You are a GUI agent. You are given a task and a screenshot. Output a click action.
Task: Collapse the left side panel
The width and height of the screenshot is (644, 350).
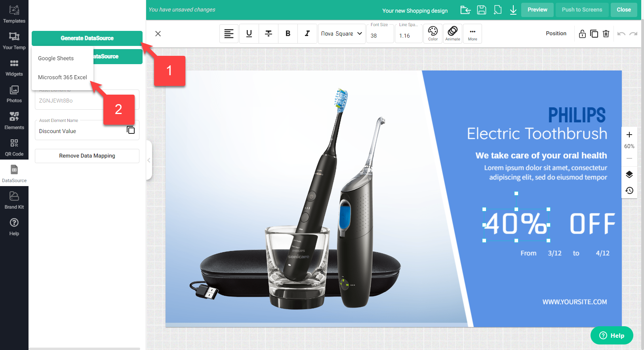[149, 160]
